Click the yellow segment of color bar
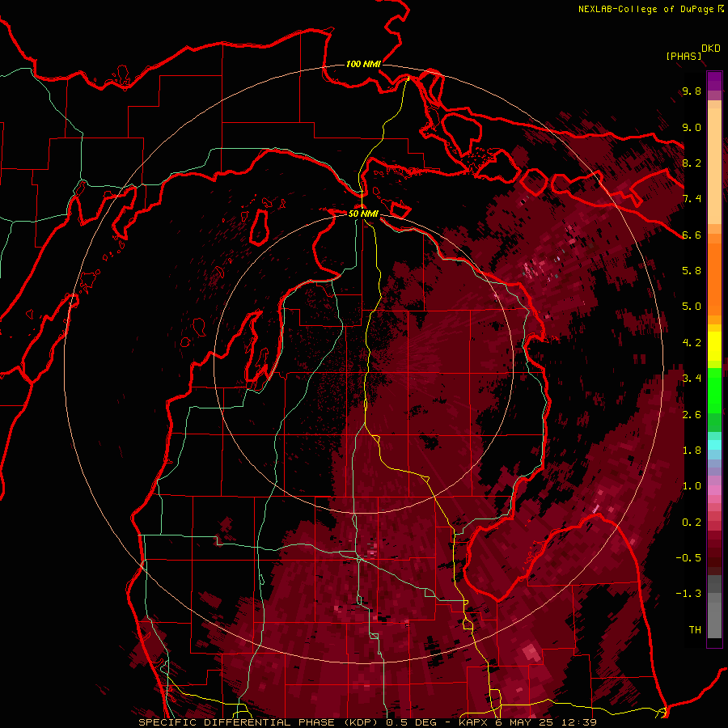This screenshot has width=728, height=728. 714,346
